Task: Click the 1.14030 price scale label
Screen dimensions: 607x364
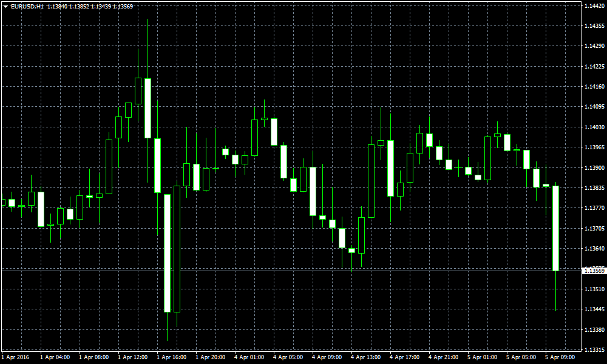Action: [594, 127]
